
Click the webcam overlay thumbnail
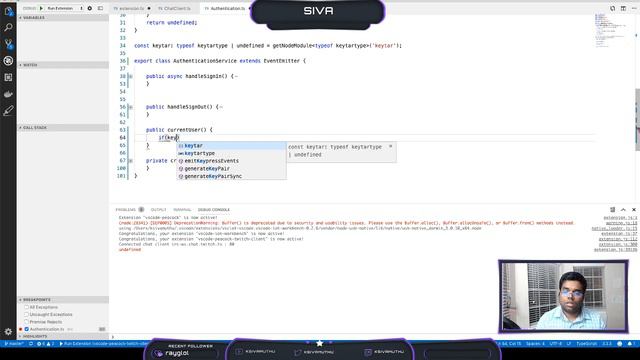(563, 296)
